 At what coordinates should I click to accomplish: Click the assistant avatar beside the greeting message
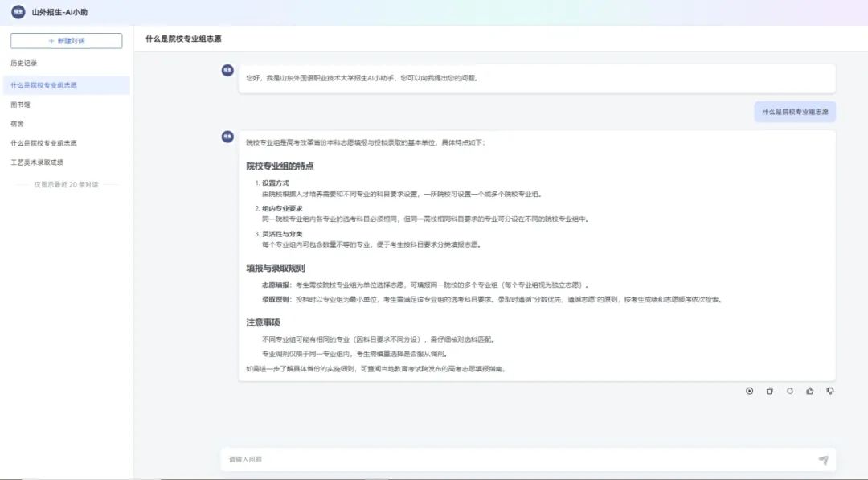coord(227,71)
